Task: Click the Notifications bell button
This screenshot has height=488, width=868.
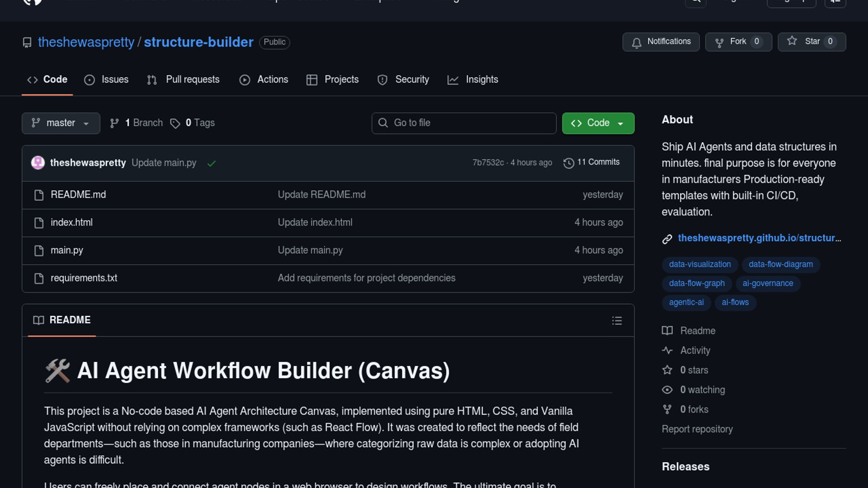Action: coord(660,42)
